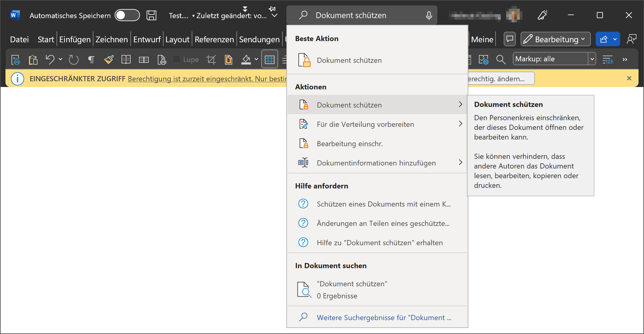644x334 pixels.
Task: Click inside the Dokument schützen search field
Action: click(x=363, y=15)
